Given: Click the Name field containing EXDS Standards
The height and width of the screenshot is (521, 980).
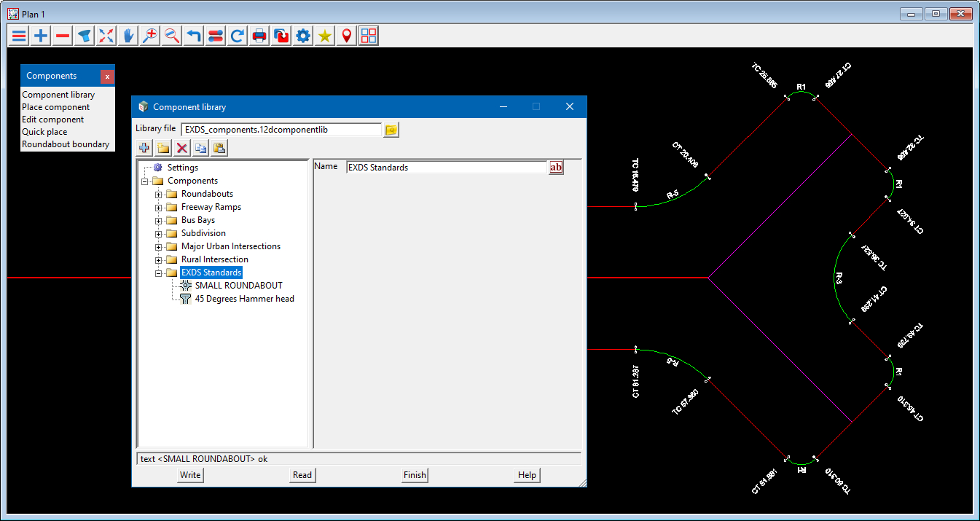Looking at the screenshot, I should coord(446,168).
